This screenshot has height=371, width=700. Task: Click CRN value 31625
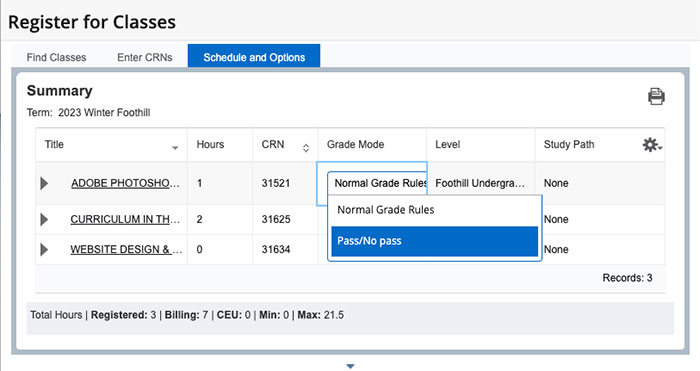(276, 219)
